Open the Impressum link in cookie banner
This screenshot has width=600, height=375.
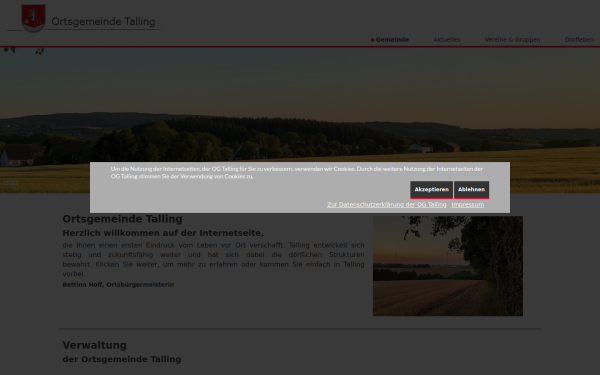pos(468,205)
